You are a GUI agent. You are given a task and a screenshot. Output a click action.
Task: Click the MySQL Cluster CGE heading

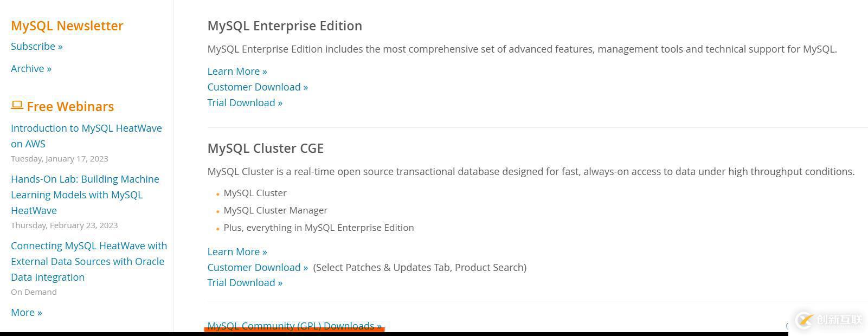click(265, 148)
